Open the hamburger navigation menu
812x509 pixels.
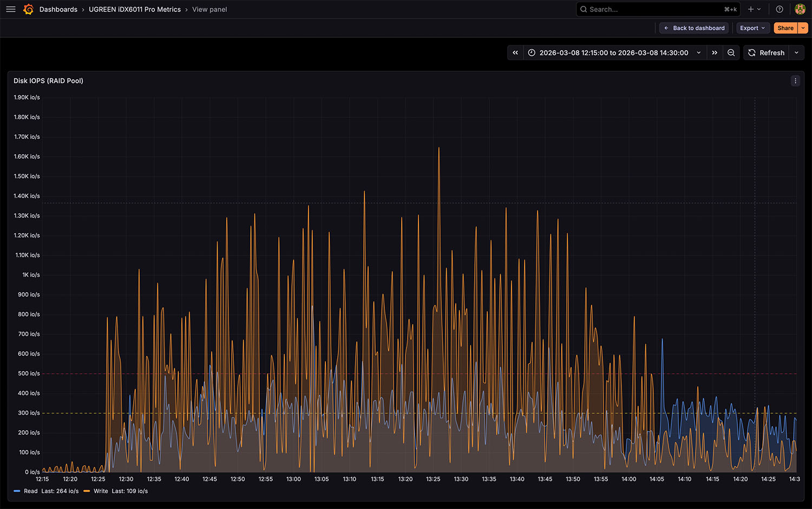[x=10, y=9]
